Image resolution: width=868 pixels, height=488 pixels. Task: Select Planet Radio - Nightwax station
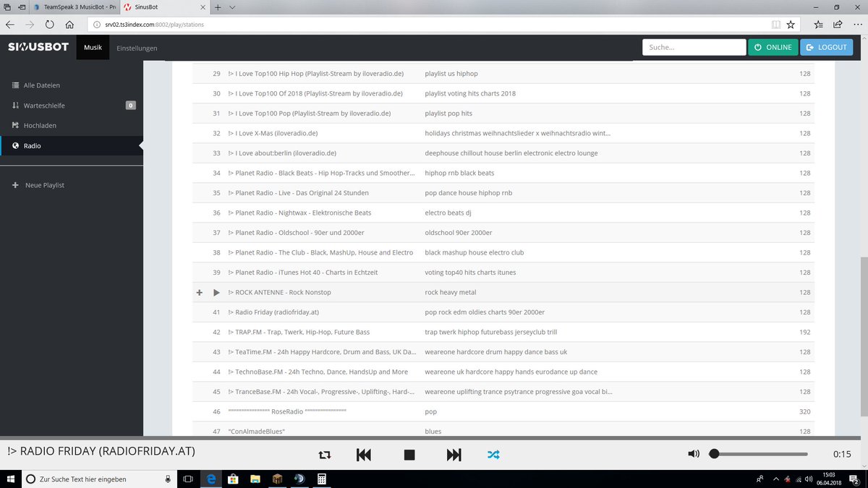tap(503, 213)
